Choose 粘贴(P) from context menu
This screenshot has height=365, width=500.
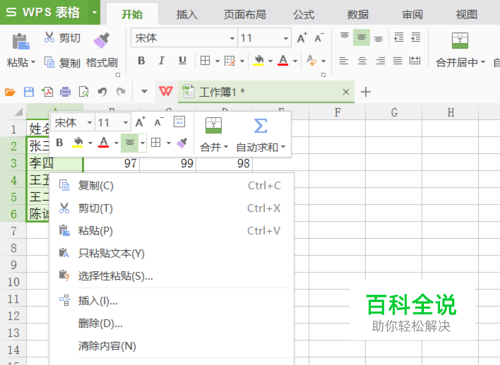tap(172, 231)
